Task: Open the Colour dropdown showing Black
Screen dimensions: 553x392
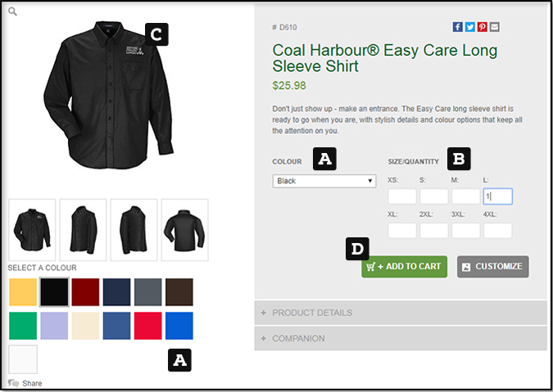Action: click(x=324, y=181)
